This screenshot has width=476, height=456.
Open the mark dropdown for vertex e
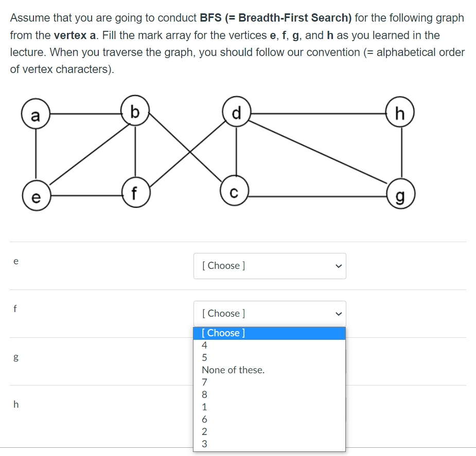[270, 266]
